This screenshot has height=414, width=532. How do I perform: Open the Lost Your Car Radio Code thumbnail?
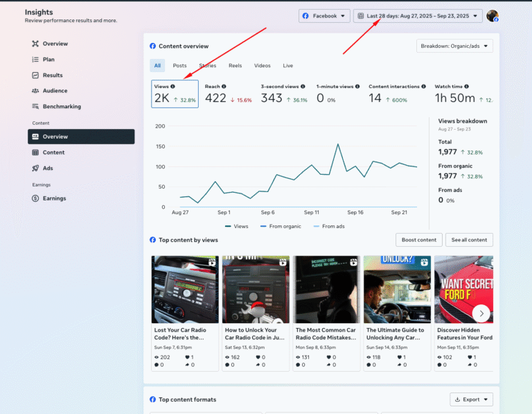pyautogui.click(x=185, y=289)
